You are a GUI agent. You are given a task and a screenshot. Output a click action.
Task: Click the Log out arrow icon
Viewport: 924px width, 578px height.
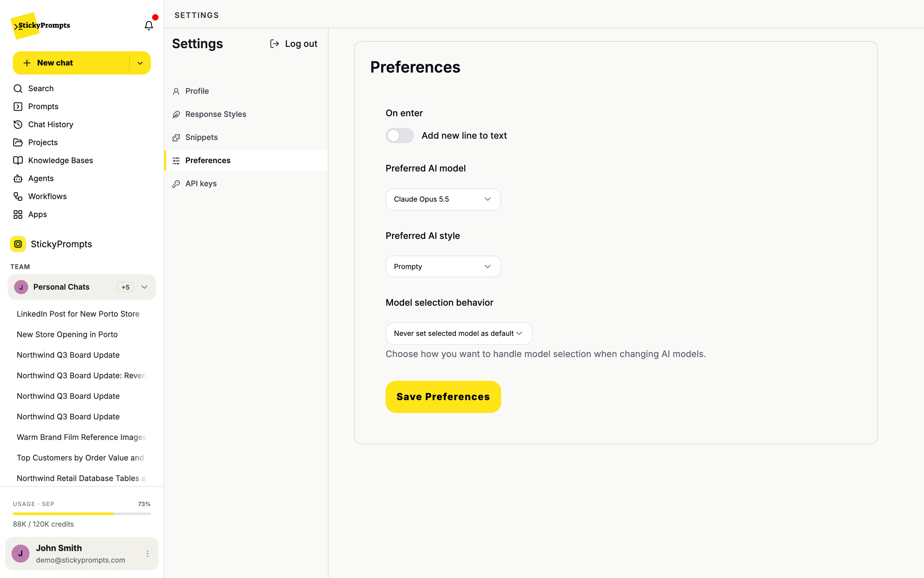tap(275, 44)
